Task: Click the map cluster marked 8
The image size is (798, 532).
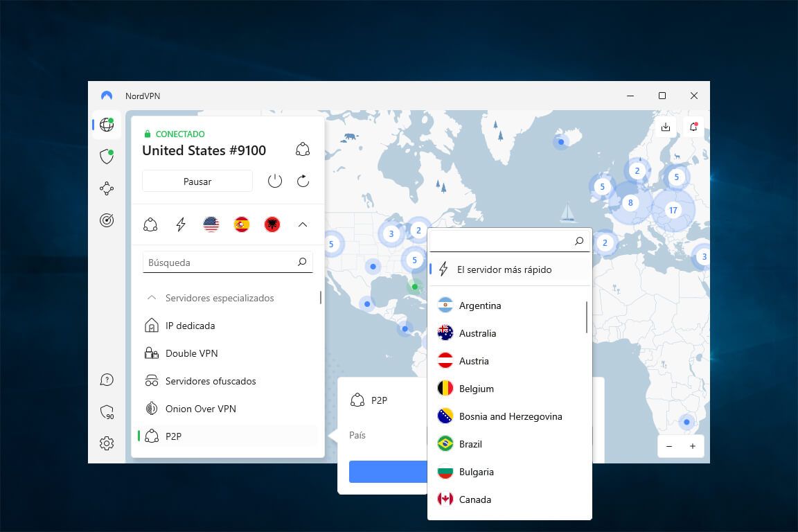Action: coord(630,203)
